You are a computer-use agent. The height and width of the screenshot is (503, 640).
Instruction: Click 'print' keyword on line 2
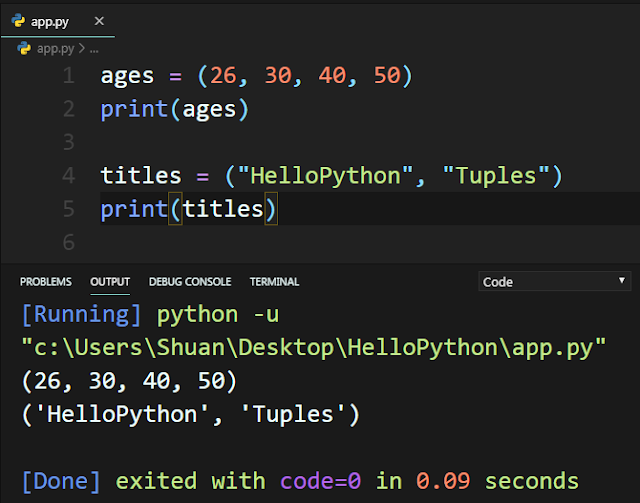click(x=134, y=110)
